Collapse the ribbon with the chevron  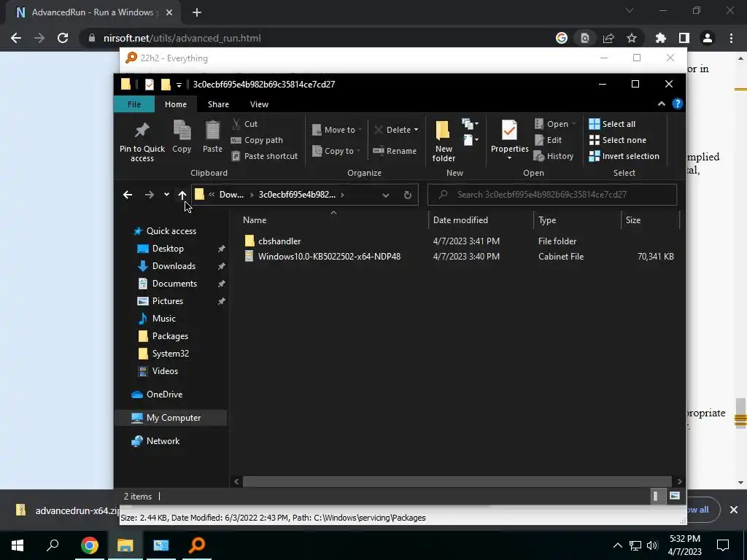[x=661, y=104]
